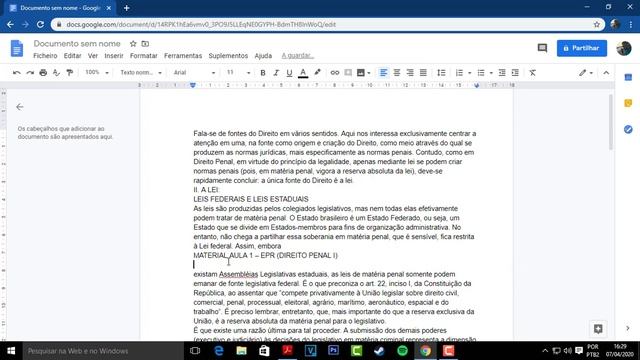Open the Google account avatar
640x360 pixels.
[624, 48]
